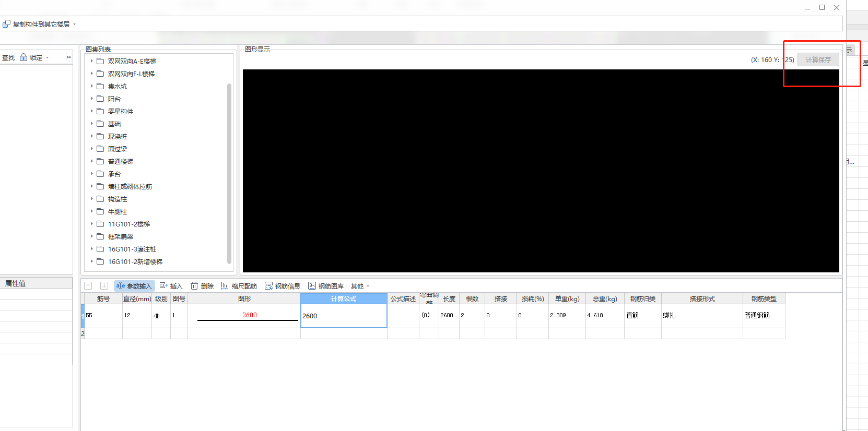Select the folder icon of 框架扁梁
The height and width of the screenshot is (431, 868).
(100, 236)
